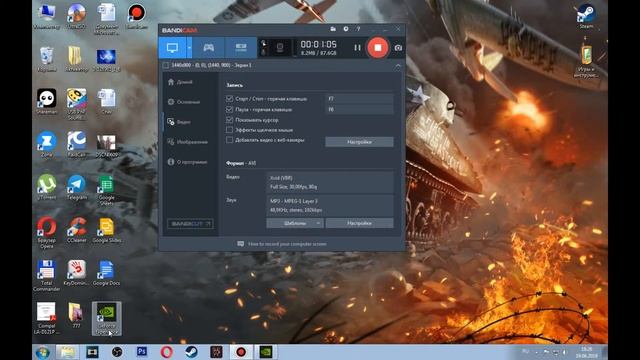Take a screenshot with the camera icon
Viewport: 640px width, 360px height.
pyautogui.click(x=398, y=48)
